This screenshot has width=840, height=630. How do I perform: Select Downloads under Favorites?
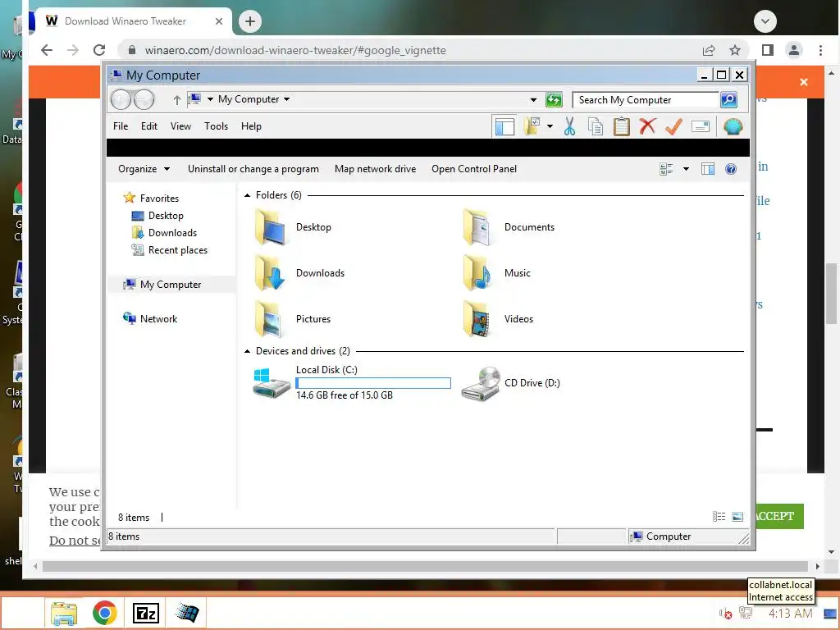click(172, 232)
